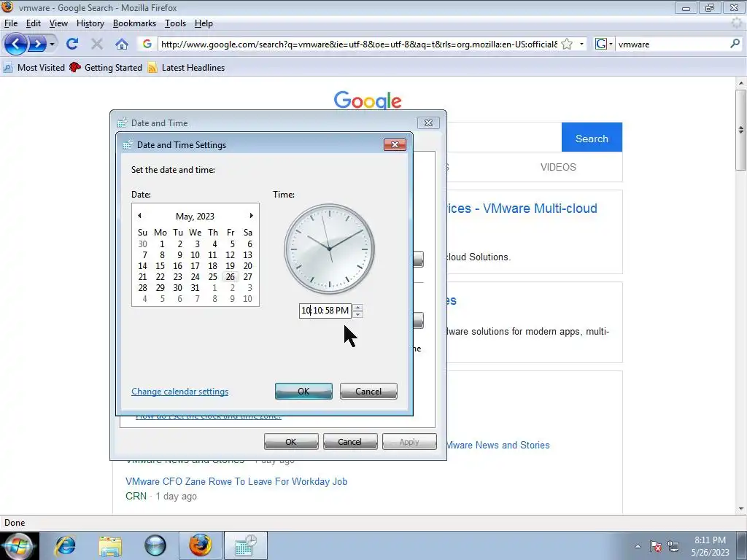Open the View menu
This screenshot has width=747, height=560.
pos(58,23)
